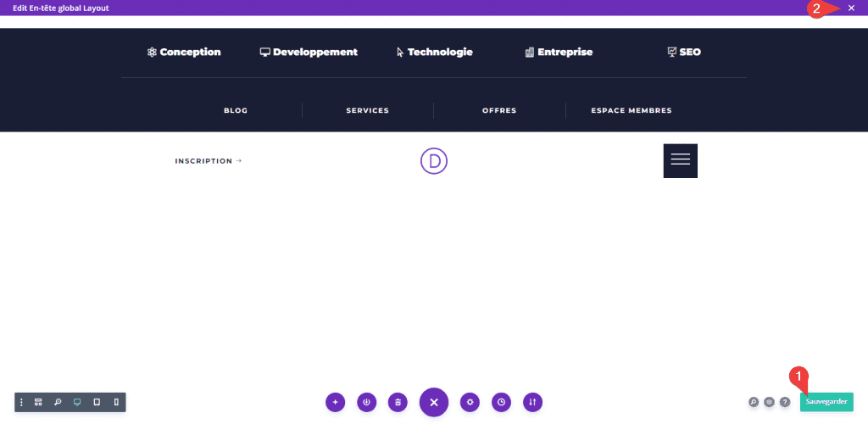Click the chart icon beside SEO
The height and width of the screenshot is (424, 868).
click(x=672, y=52)
